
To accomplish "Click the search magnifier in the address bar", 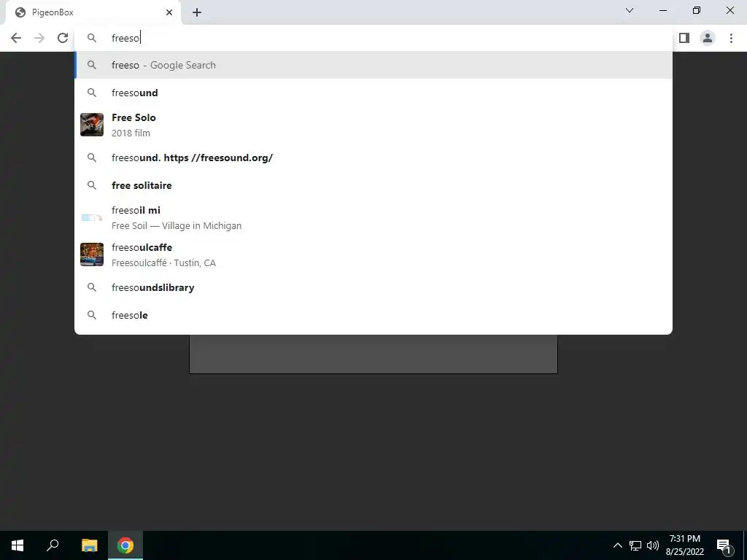I will point(92,38).
